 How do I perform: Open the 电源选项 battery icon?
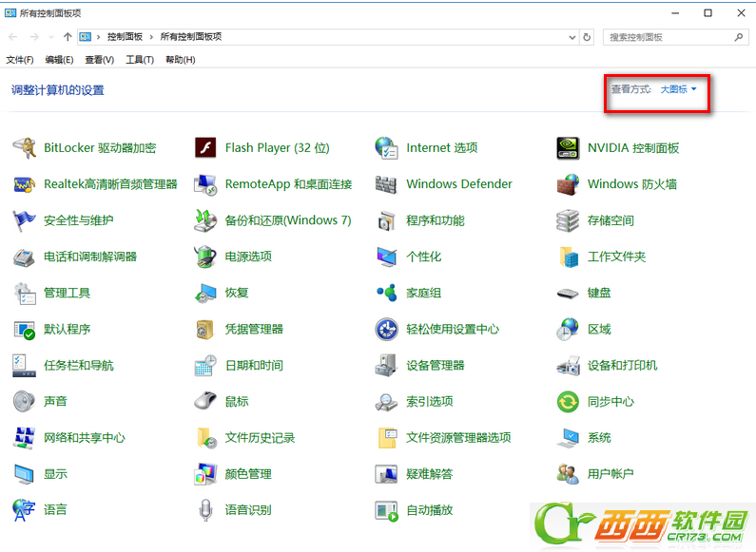pyautogui.click(x=205, y=257)
